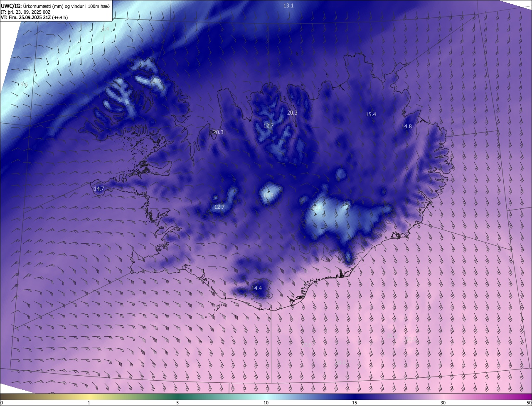This screenshot has height=406, width=532.
Task: Select the 14.7 value off the west coast
Action: (x=99, y=188)
